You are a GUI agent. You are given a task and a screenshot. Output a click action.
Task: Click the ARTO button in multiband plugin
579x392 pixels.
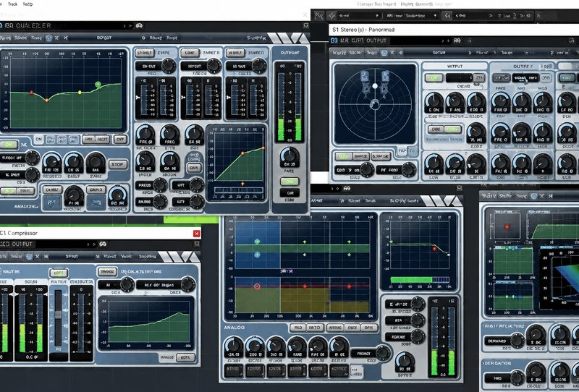[x=315, y=328]
